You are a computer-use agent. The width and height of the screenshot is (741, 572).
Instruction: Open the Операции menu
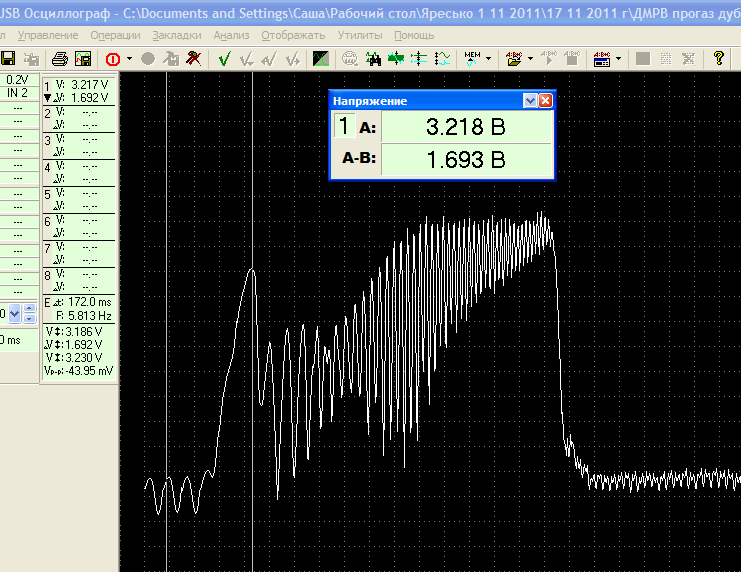click(x=115, y=35)
